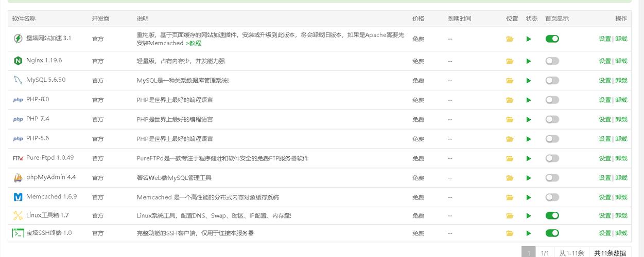Click the run status icon for PHP-8.0

pyautogui.click(x=529, y=100)
